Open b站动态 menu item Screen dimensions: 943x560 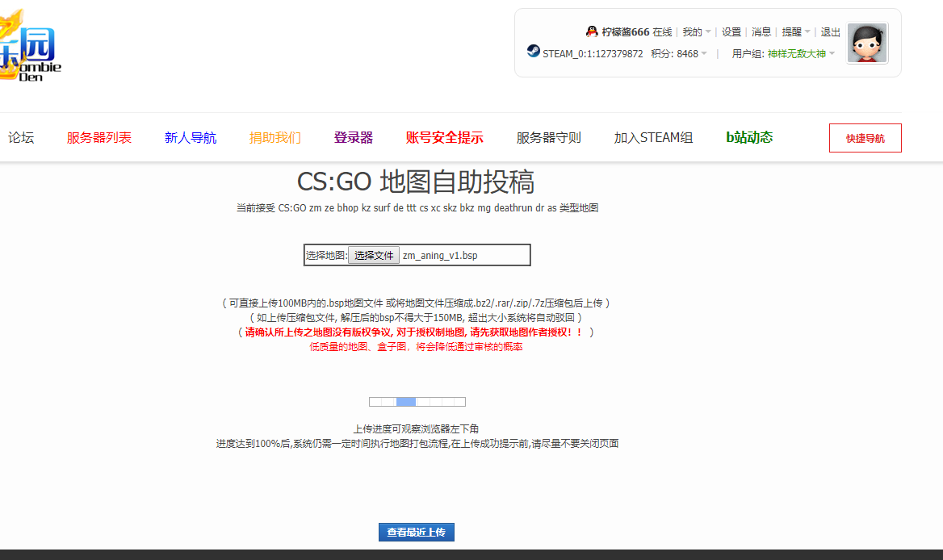pyautogui.click(x=749, y=138)
